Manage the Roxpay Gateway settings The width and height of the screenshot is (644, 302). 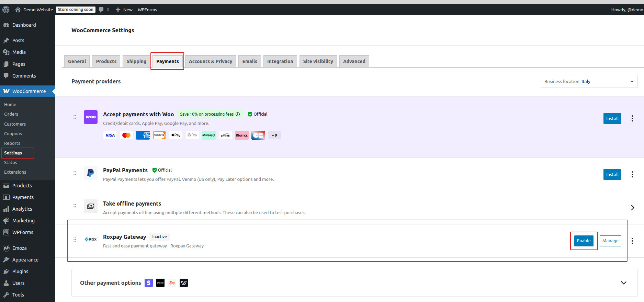610,241
